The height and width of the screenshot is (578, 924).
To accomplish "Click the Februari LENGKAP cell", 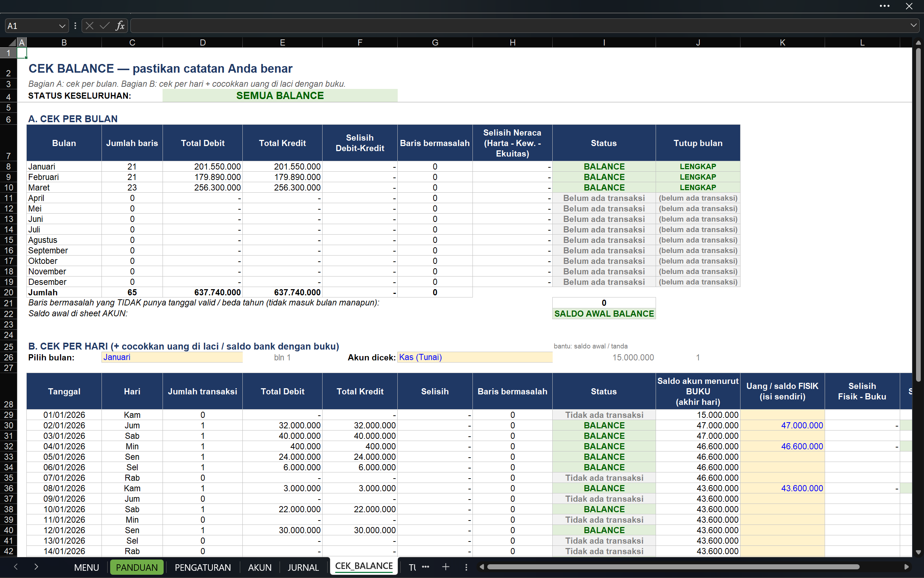I will 698,177.
